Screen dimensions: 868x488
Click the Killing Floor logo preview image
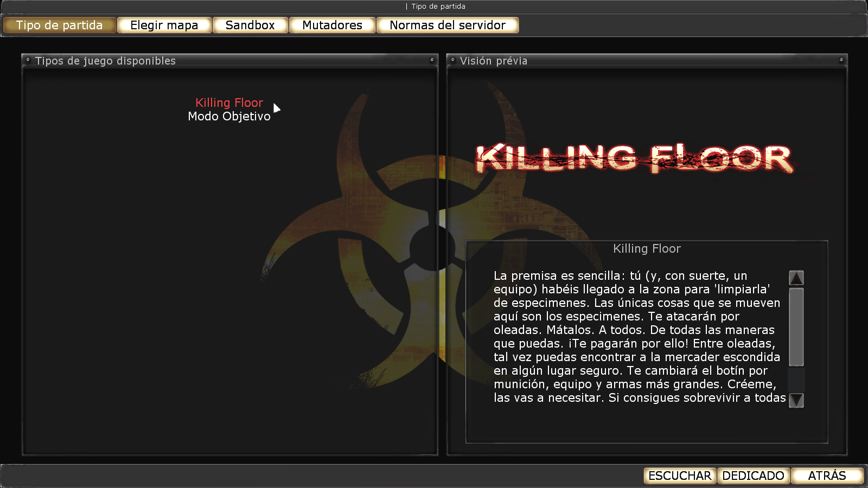pos(635,158)
